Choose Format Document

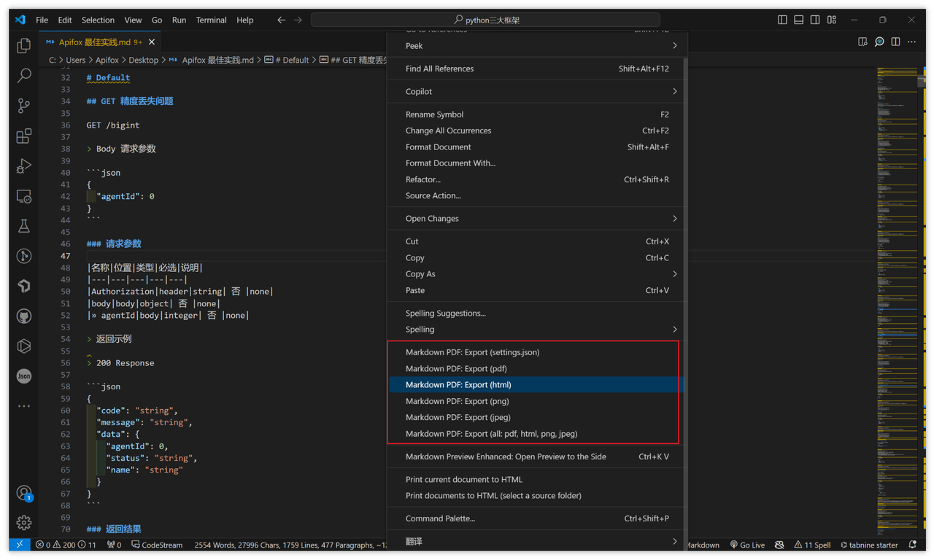[x=535, y=147]
